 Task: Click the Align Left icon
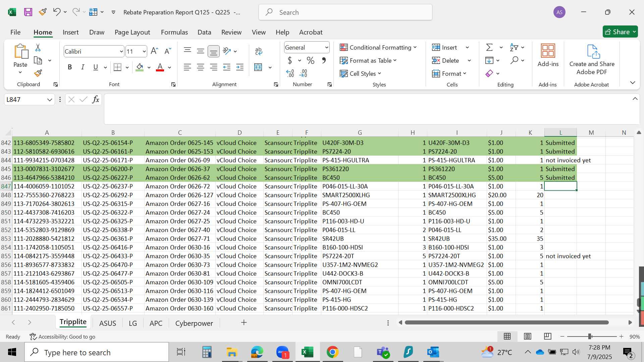pos(187,67)
